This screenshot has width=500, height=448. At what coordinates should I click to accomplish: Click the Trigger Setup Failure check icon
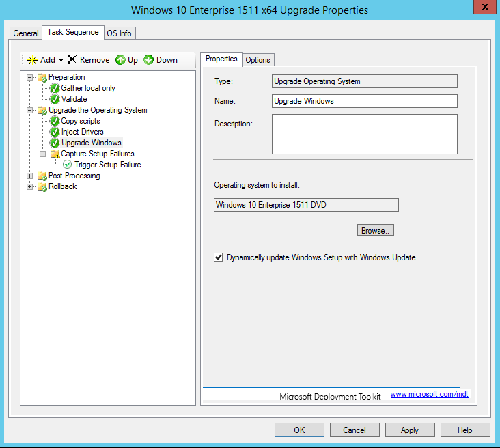coord(68,165)
